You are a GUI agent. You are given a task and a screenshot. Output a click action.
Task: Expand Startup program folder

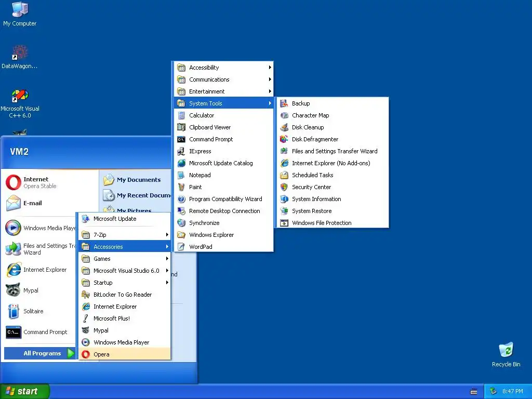click(x=124, y=283)
